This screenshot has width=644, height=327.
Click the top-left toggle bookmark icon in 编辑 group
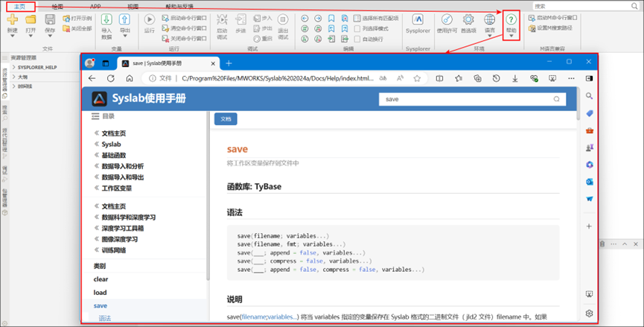coord(331,18)
